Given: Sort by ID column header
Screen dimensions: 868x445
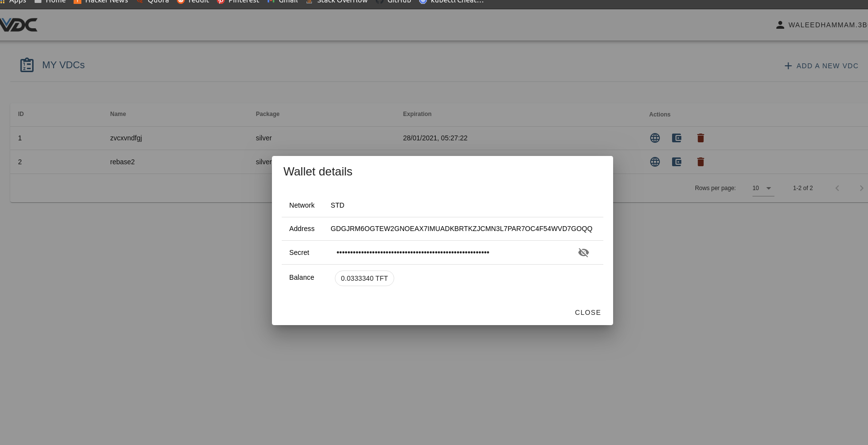Looking at the screenshot, I should point(21,114).
